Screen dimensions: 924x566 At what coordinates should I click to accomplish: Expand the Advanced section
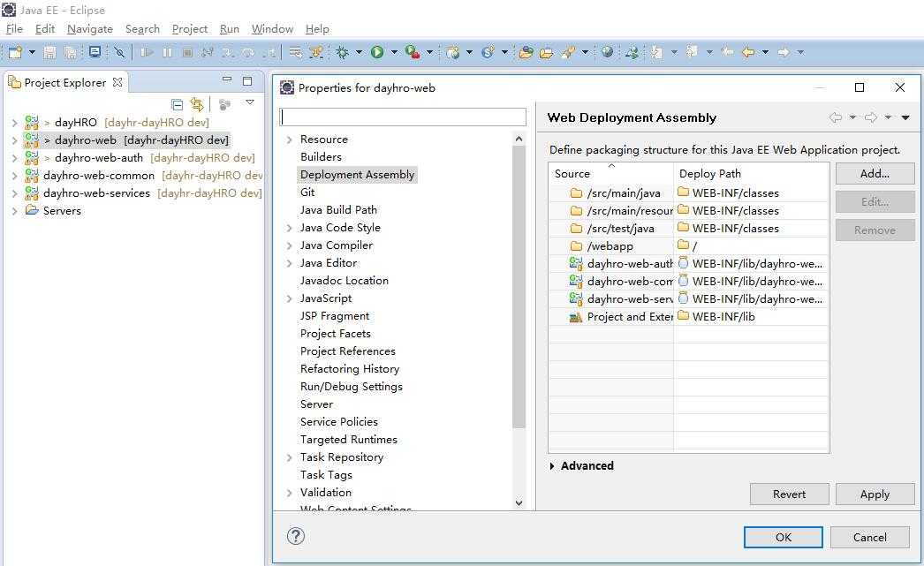click(x=553, y=466)
